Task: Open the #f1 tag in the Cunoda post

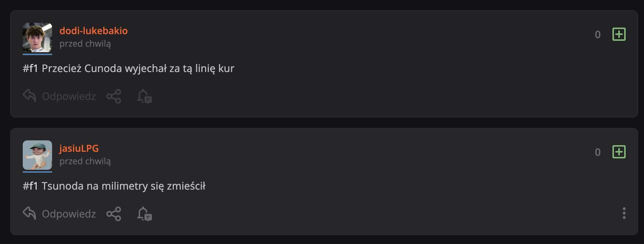Action: (30, 69)
